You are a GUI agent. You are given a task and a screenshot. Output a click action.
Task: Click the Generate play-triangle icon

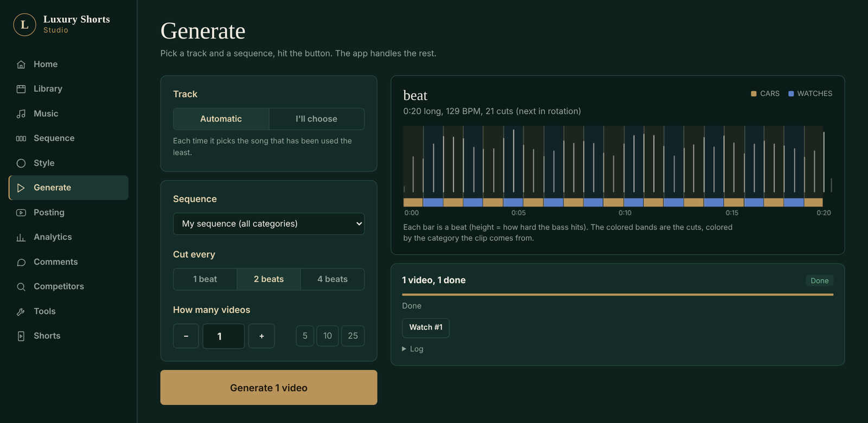point(21,188)
